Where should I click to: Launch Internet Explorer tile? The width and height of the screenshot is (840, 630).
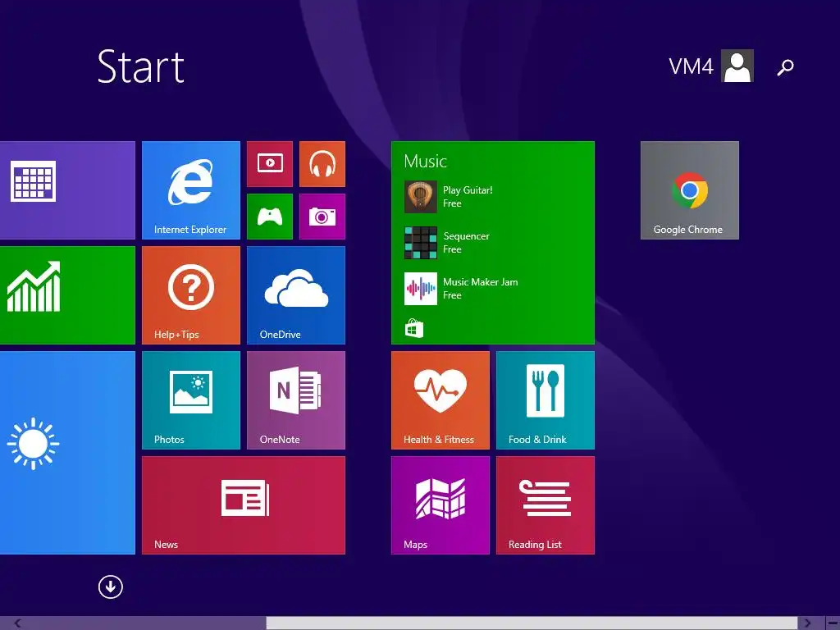point(190,190)
